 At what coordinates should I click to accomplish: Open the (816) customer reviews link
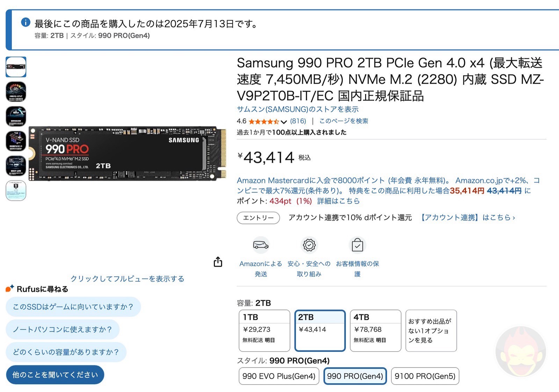(x=298, y=121)
